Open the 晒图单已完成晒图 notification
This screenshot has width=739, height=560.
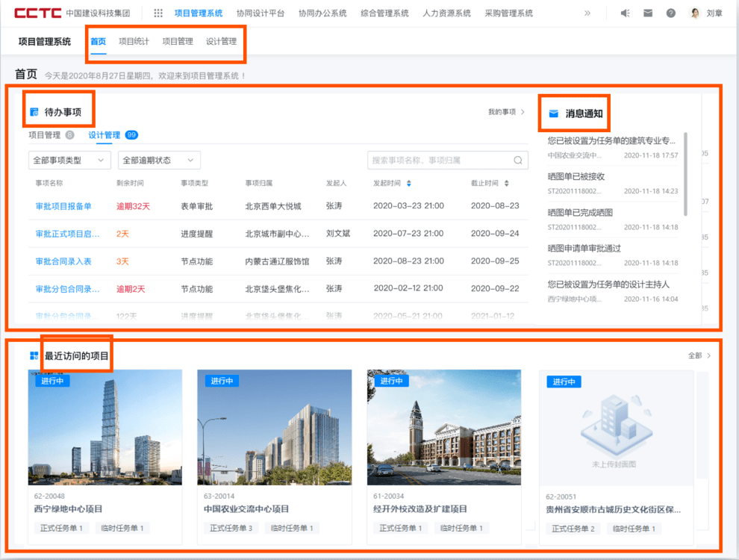(x=613, y=220)
